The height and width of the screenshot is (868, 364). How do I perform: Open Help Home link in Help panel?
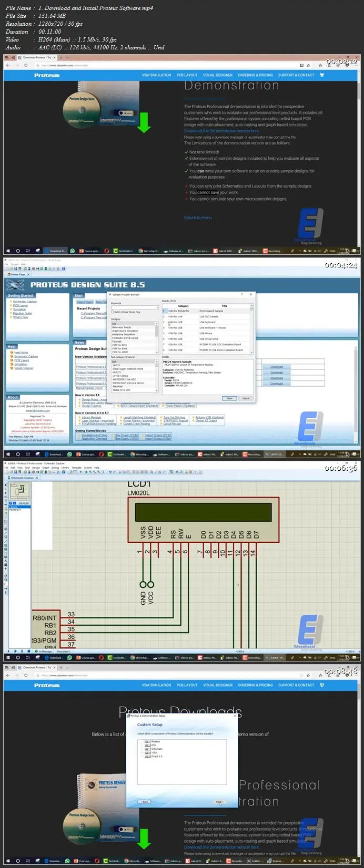[21, 353]
